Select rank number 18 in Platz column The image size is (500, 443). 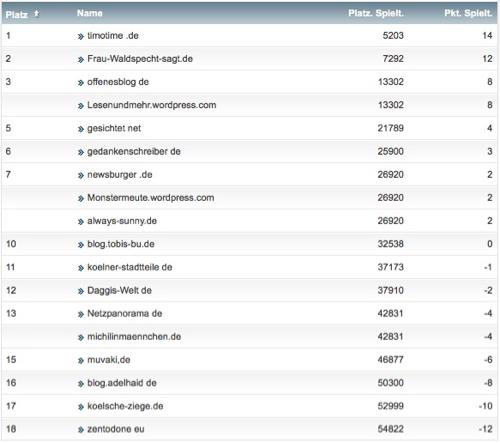11,429
